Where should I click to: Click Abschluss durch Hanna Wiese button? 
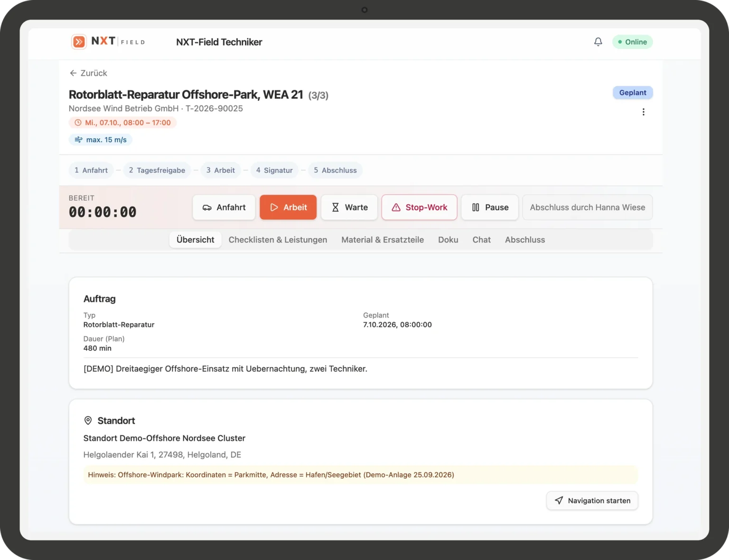pos(588,207)
